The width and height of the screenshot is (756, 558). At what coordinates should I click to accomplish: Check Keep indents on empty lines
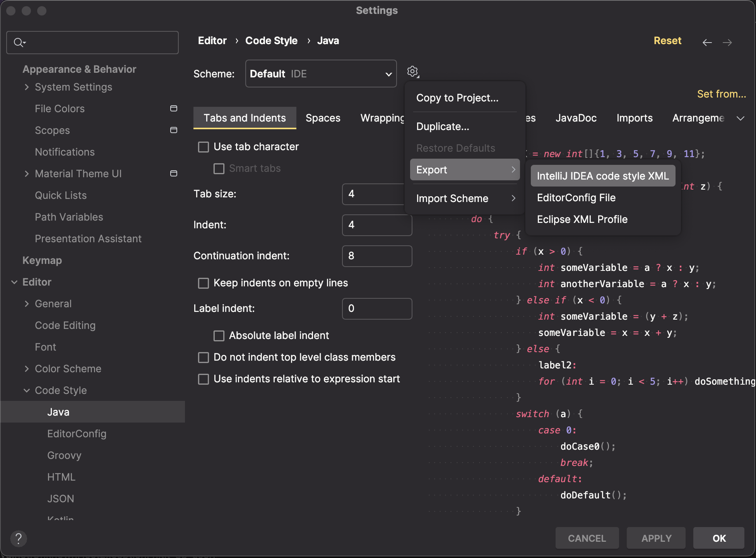[204, 283]
